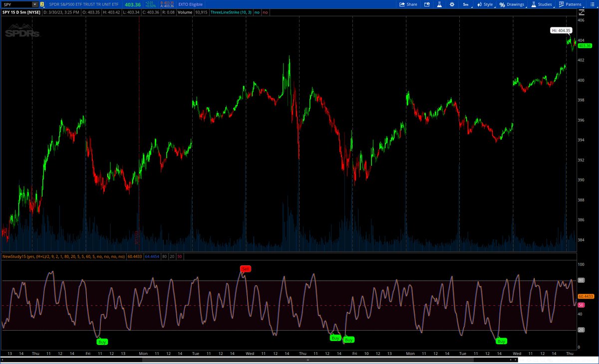Click the yellow number 2 link badge
The height and width of the screenshot is (364, 599).
(41, 4)
